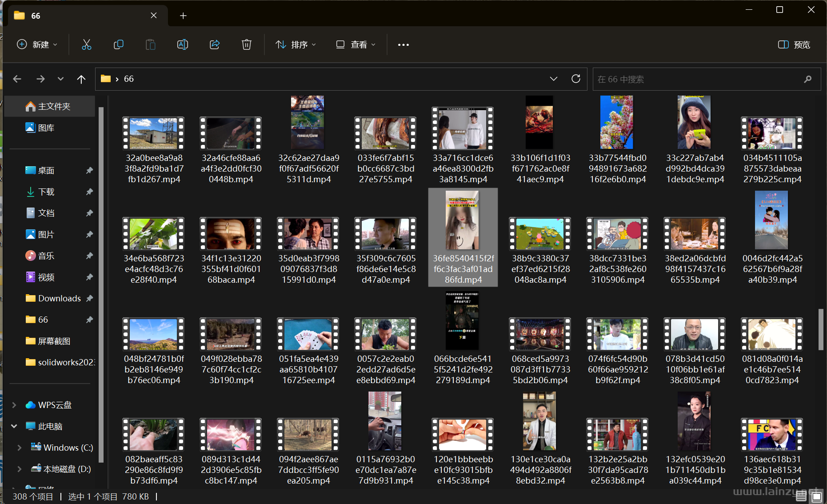Refresh the current folder view
The height and width of the screenshot is (504, 827).
tap(575, 79)
